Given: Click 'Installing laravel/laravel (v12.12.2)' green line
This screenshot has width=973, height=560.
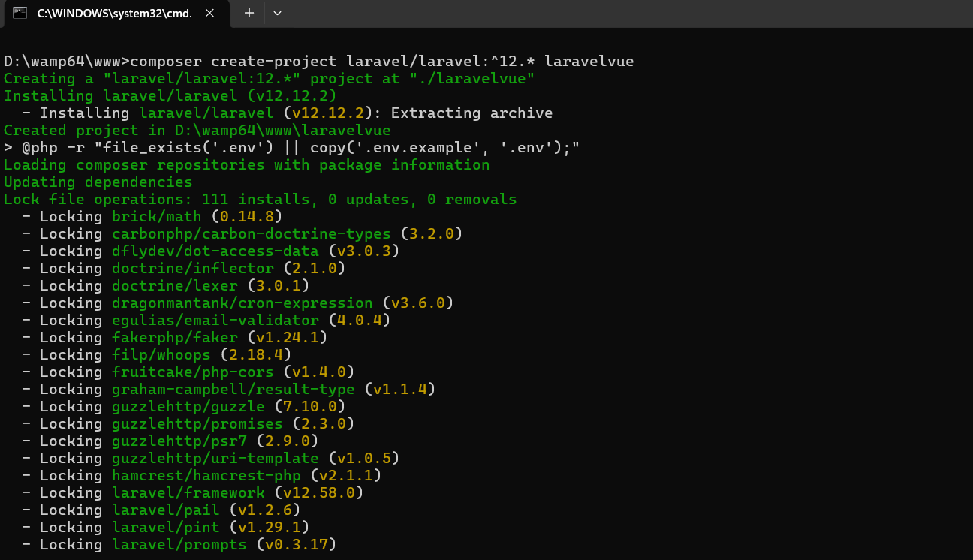Looking at the screenshot, I should 170,96.
